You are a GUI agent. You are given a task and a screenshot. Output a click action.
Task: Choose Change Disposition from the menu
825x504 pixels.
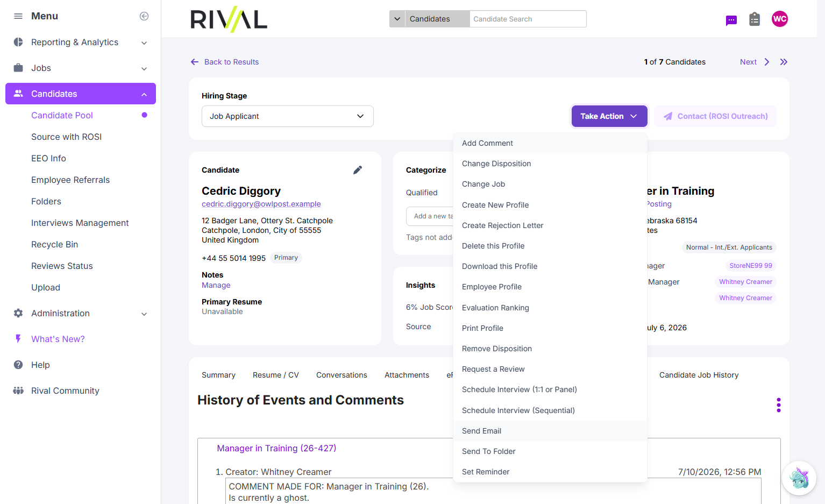coord(550,164)
